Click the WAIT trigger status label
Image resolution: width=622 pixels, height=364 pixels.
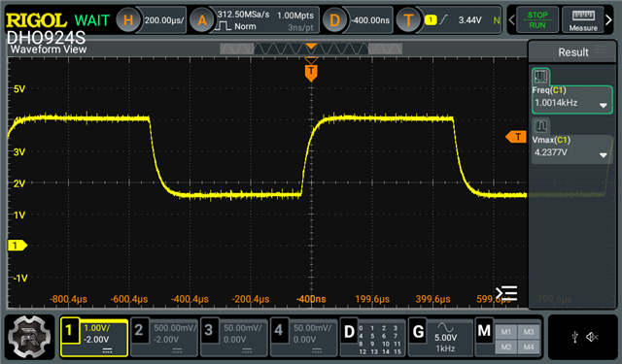92,20
